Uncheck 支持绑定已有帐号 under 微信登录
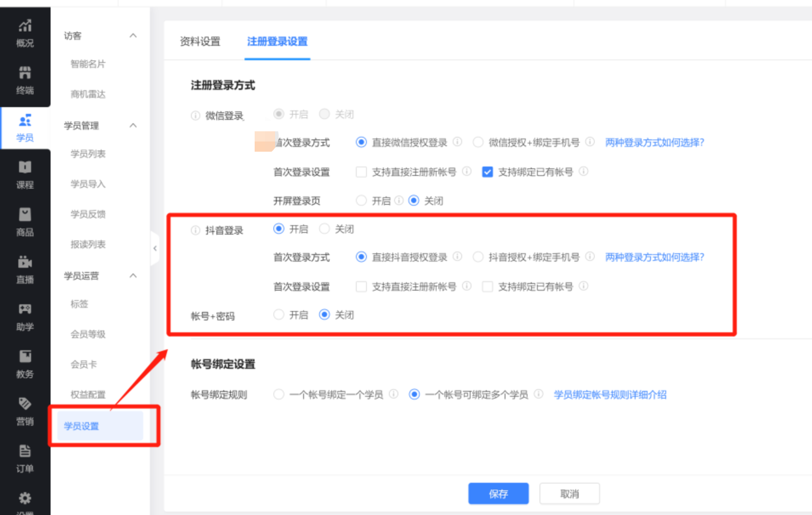Image resolution: width=812 pixels, height=515 pixels. tap(487, 172)
